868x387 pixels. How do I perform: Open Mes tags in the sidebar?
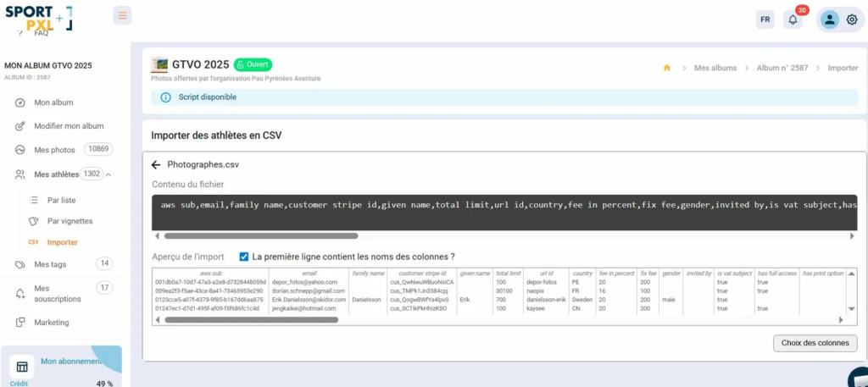[50, 264]
